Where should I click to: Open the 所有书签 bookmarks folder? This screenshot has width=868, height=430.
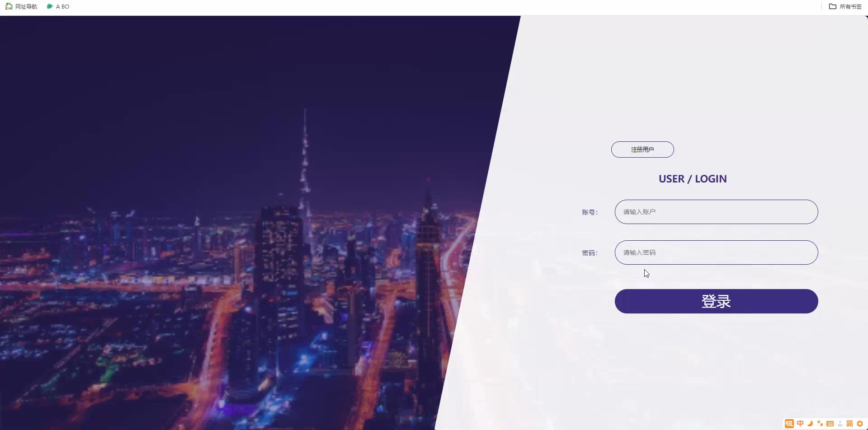pos(845,6)
